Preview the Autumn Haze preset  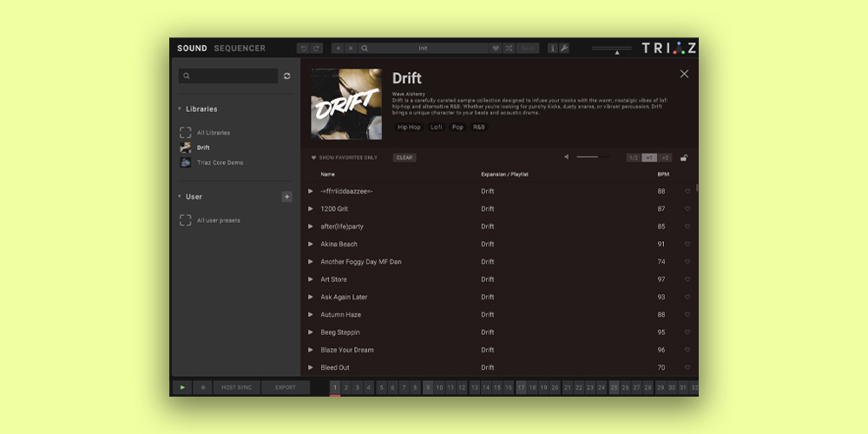(311, 314)
